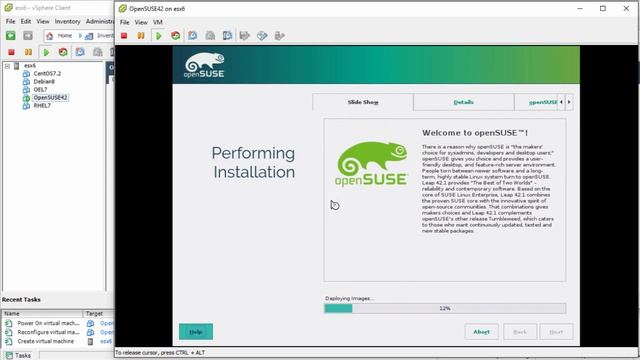This screenshot has width=640, height=360.
Task: Click Name column header in Recent Tasks
Action: [42, 313]
